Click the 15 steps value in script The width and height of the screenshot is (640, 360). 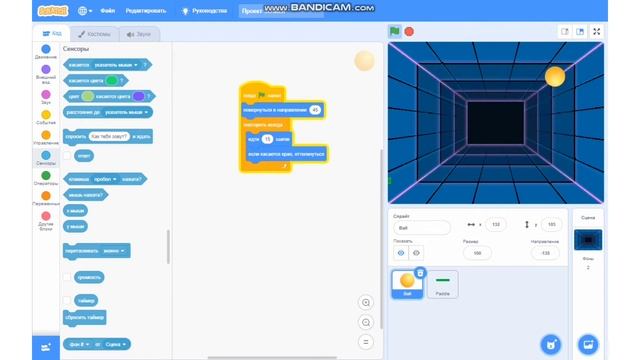pos(267,139)
